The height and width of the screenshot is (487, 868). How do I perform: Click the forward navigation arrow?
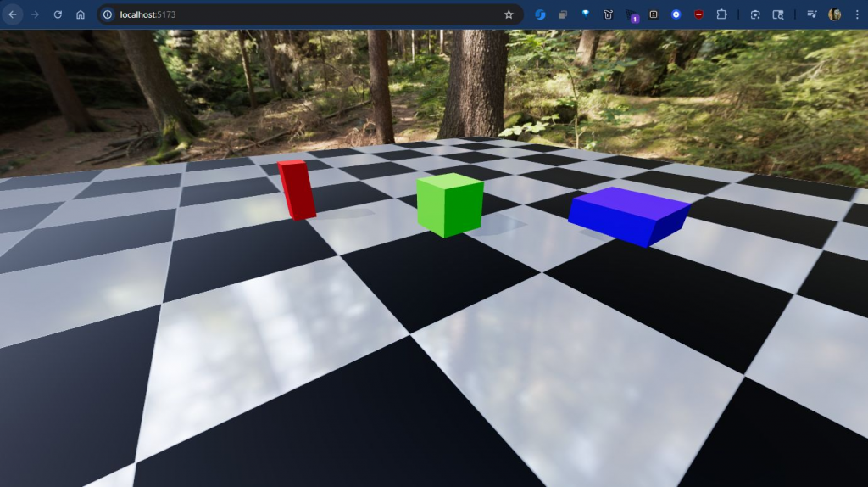[x=35, y=14]
